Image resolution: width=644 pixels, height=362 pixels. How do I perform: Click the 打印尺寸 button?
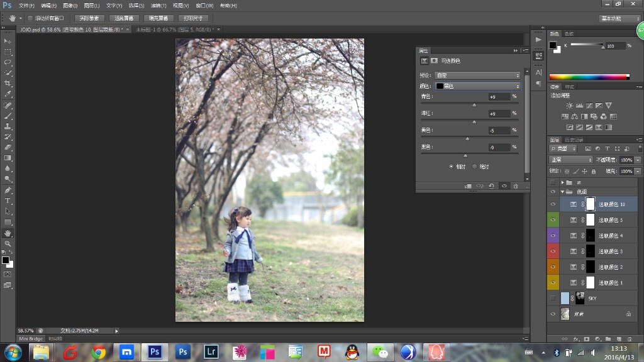pos(193,18)
